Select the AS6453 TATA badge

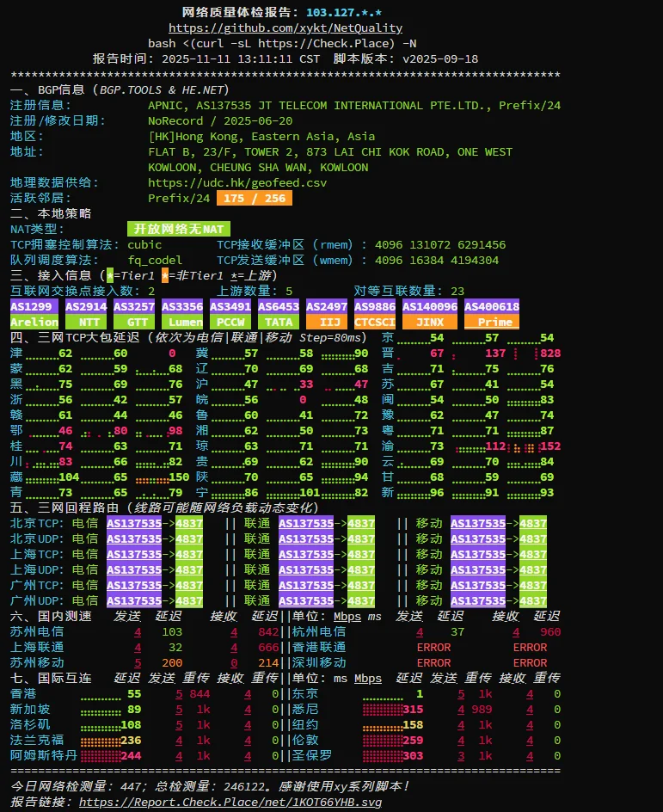click(279, 314)
